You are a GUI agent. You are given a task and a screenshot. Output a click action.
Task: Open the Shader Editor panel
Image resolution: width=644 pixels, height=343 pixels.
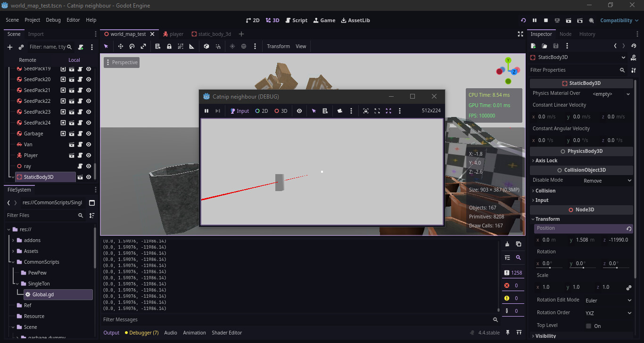coord(227,333)
